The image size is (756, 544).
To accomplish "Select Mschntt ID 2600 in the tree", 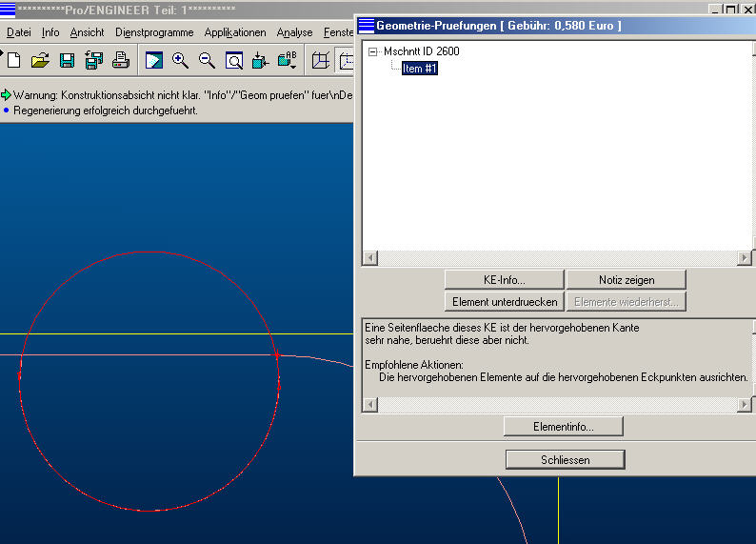I will (422, 51).
